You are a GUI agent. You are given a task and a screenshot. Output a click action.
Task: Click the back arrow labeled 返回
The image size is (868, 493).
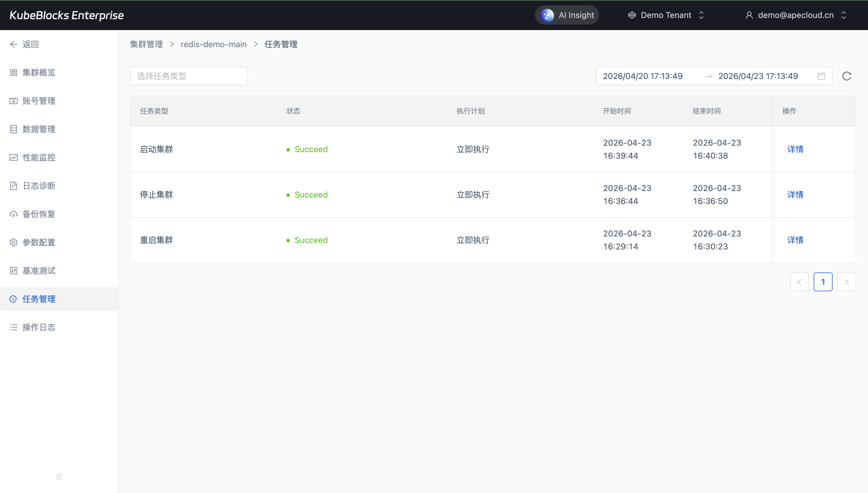click(14, 44)
